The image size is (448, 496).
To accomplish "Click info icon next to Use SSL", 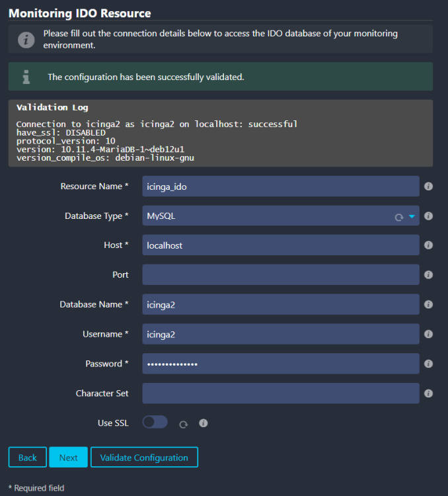I will [x=204, y=423].
